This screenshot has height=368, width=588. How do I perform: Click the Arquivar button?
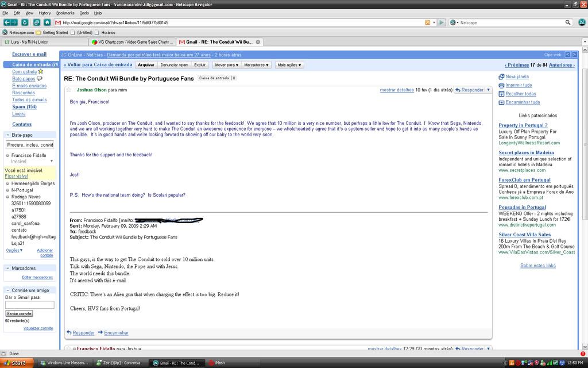point(146,65)
